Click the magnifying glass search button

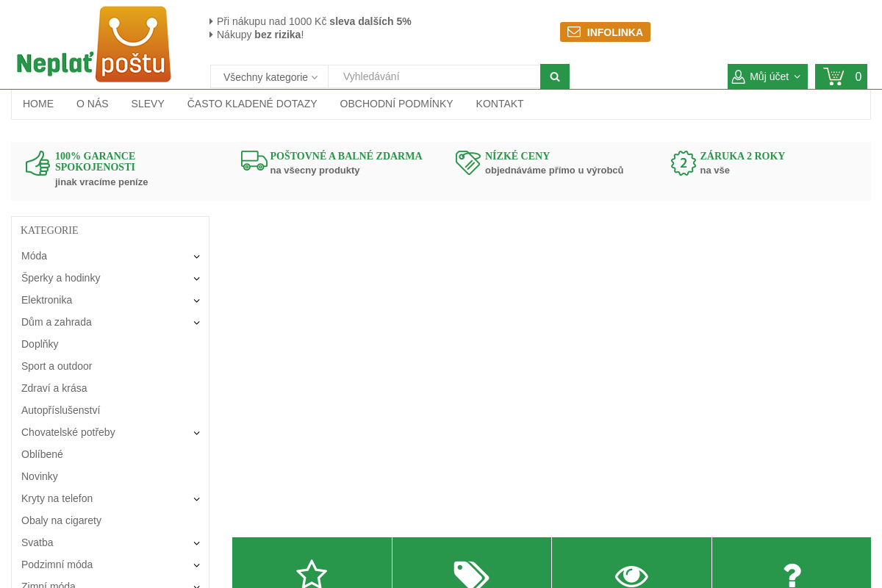tap(555, 76)
